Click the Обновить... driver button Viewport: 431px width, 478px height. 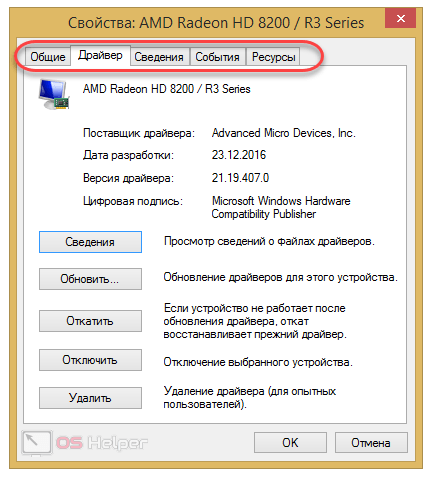click(90, 279)
